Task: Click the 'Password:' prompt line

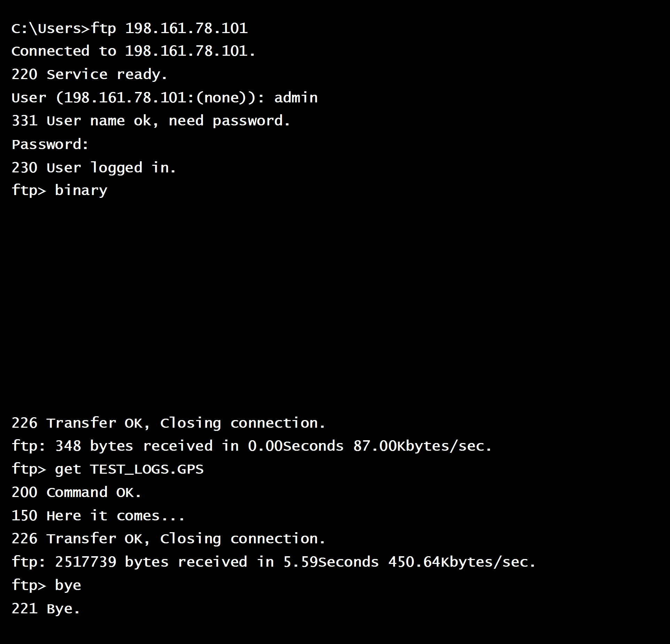Action: (50, 144)
